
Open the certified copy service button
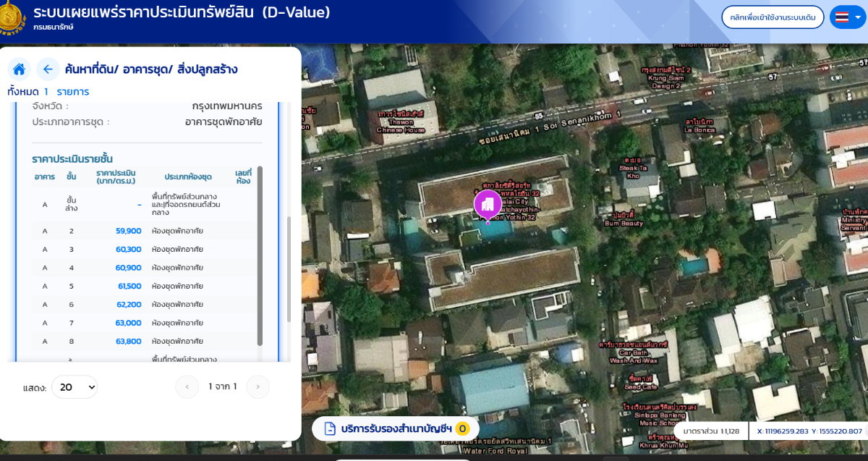coord(396,428)
